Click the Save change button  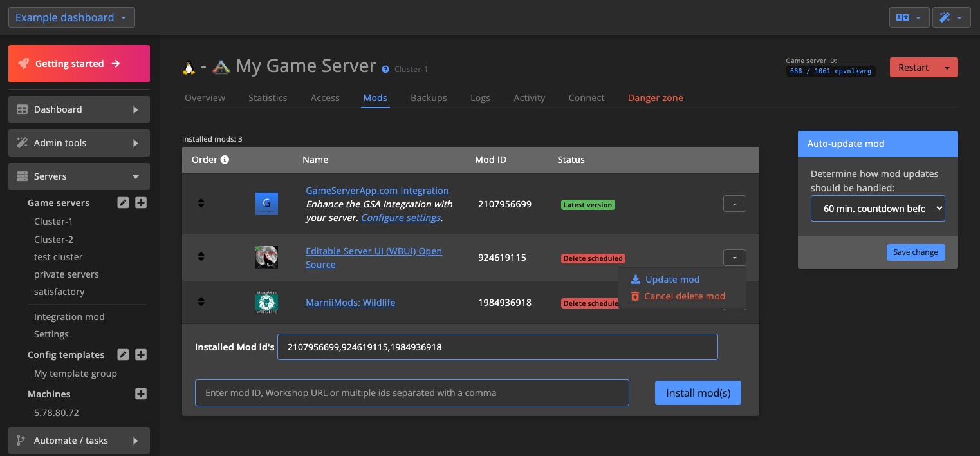pos(915,252)
